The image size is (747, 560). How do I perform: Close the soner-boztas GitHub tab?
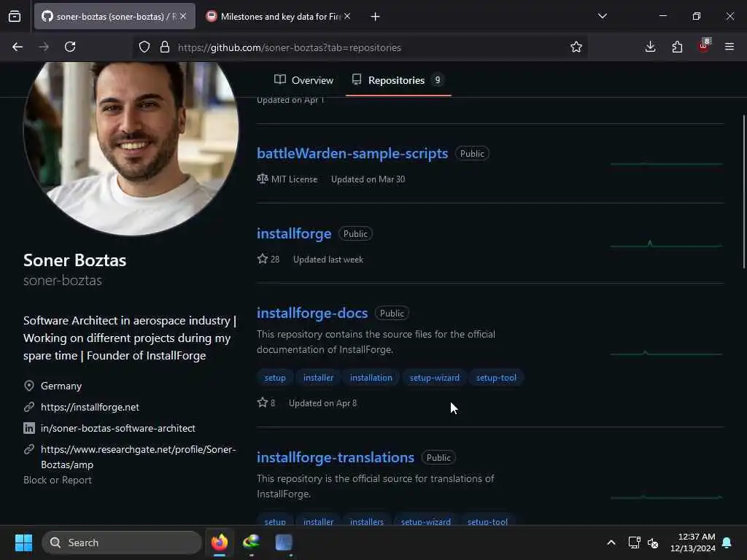[x=183, y=16]
